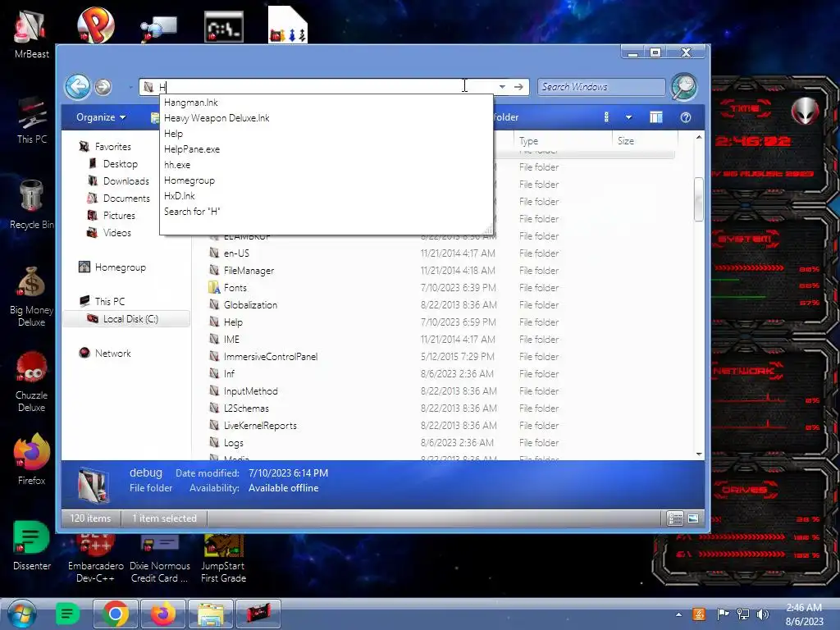
Task: Select the LiveKernelReports folder
Action: (260, 426)
